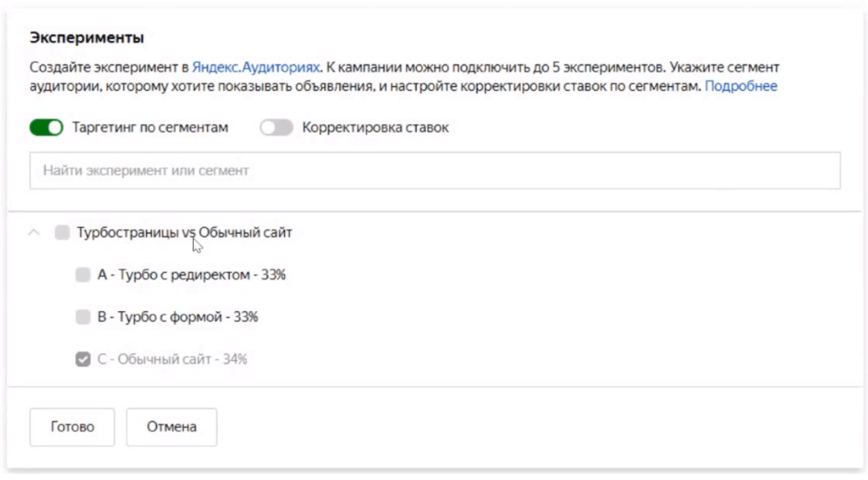Check the Турбостраницы vs Обычный сайт checkbox

pyautogui.click(x=62, y=233)
